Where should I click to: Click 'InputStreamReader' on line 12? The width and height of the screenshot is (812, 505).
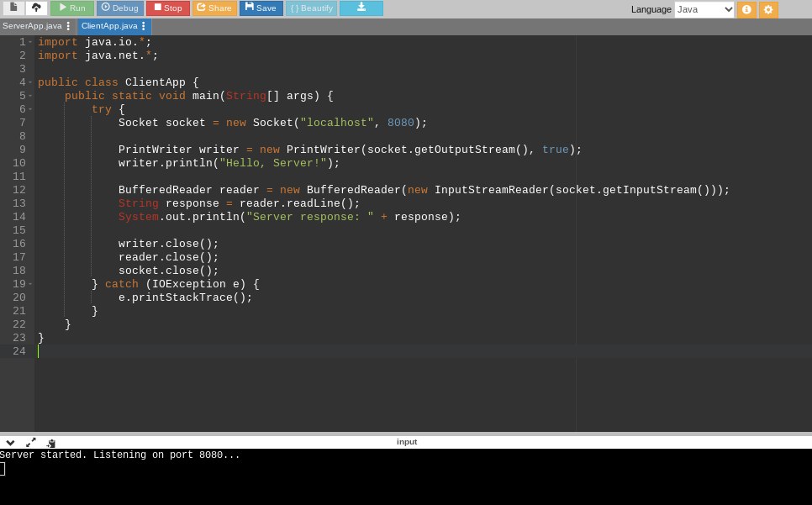(x=492, y=190)
